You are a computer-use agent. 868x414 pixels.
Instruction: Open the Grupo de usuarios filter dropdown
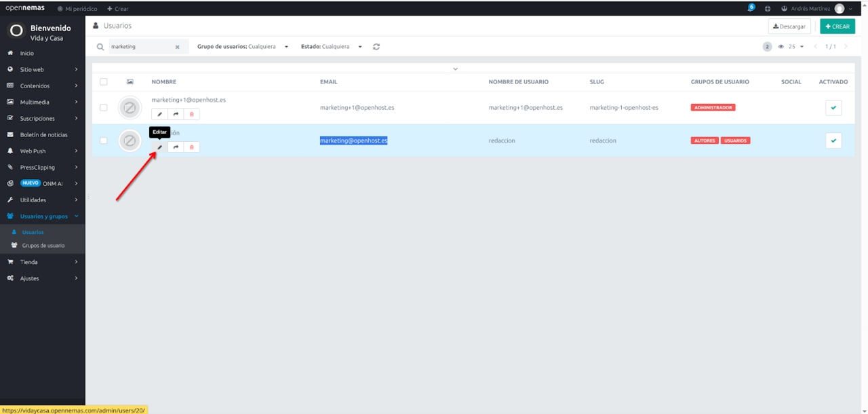point(243,47)
